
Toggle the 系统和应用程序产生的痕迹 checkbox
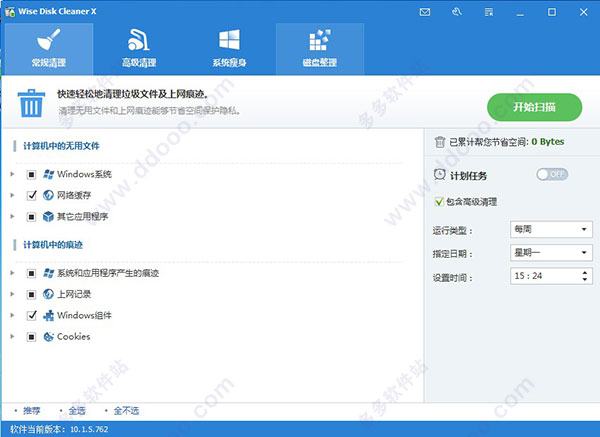(31, 273)
